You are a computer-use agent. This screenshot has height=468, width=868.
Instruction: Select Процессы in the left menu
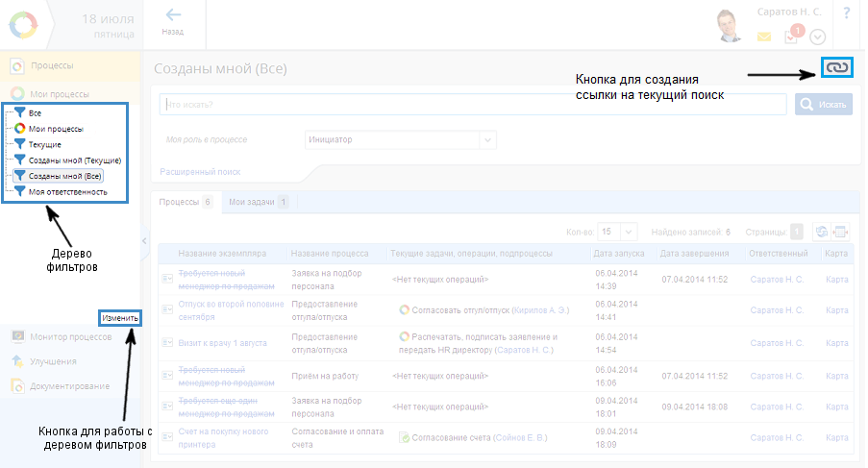pyautogui.click(x=52, y=65)
